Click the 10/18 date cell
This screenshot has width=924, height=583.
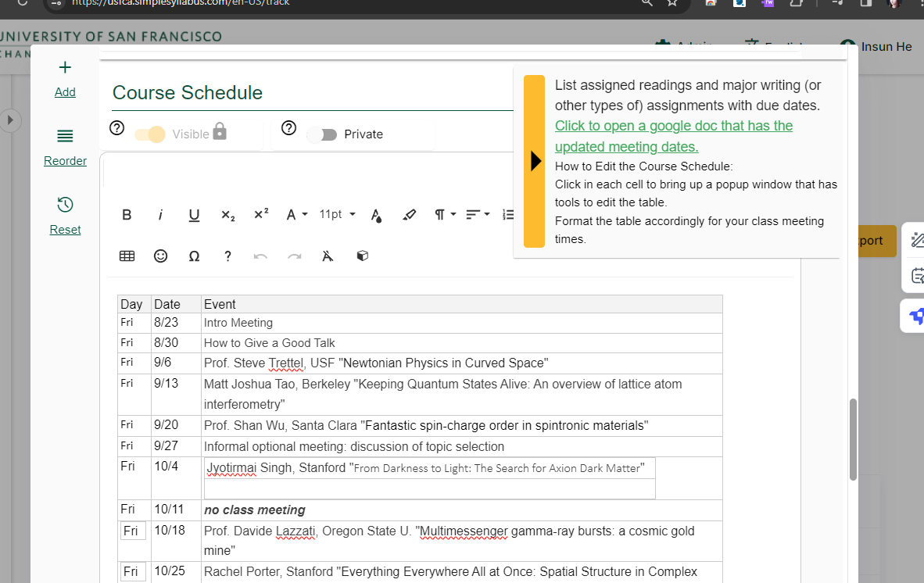(x=176, y=541)
